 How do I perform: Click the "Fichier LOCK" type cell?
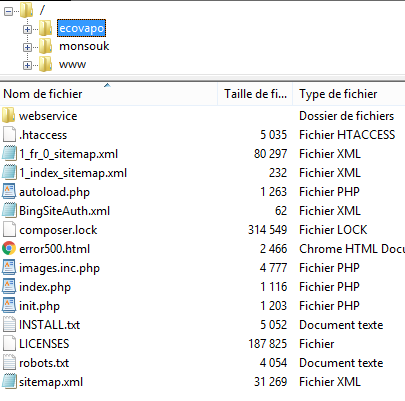point(333,230)
